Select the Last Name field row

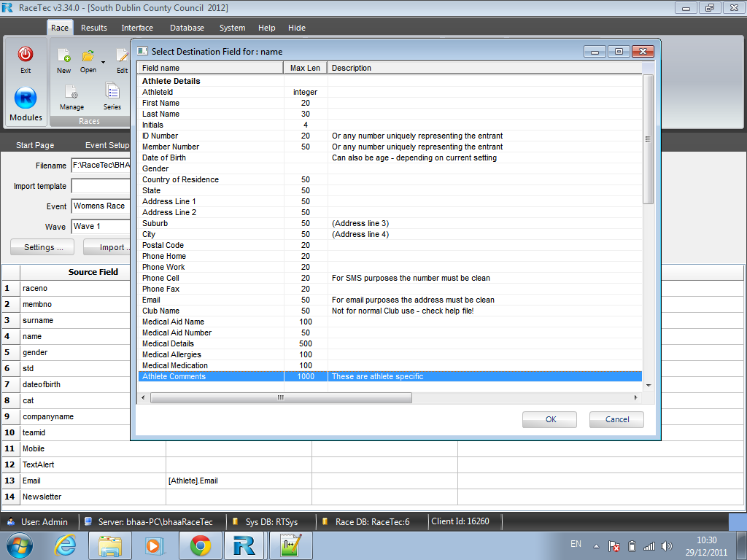(390, 114)
